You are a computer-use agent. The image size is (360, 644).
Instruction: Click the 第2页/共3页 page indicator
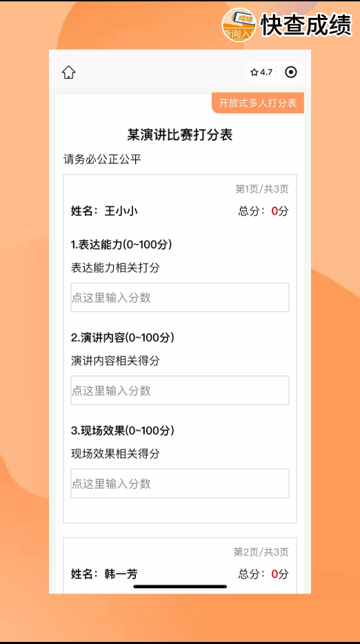click(x=261, y=552)
